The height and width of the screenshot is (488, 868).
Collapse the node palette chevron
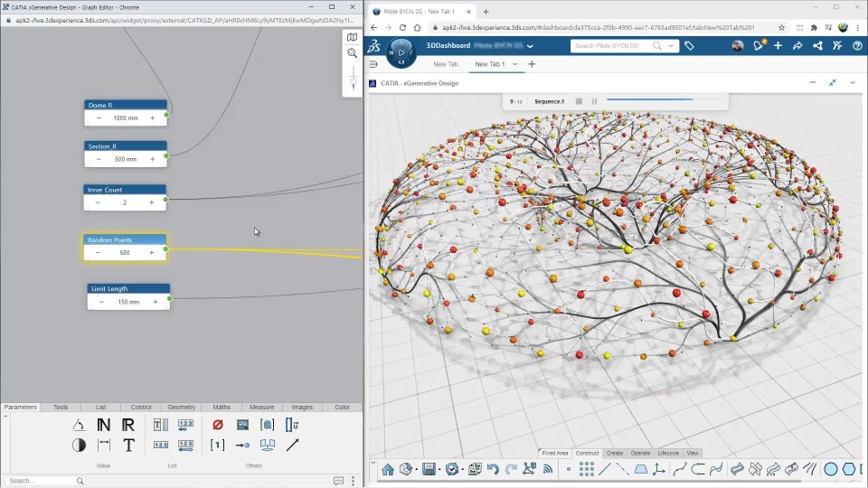5,416
